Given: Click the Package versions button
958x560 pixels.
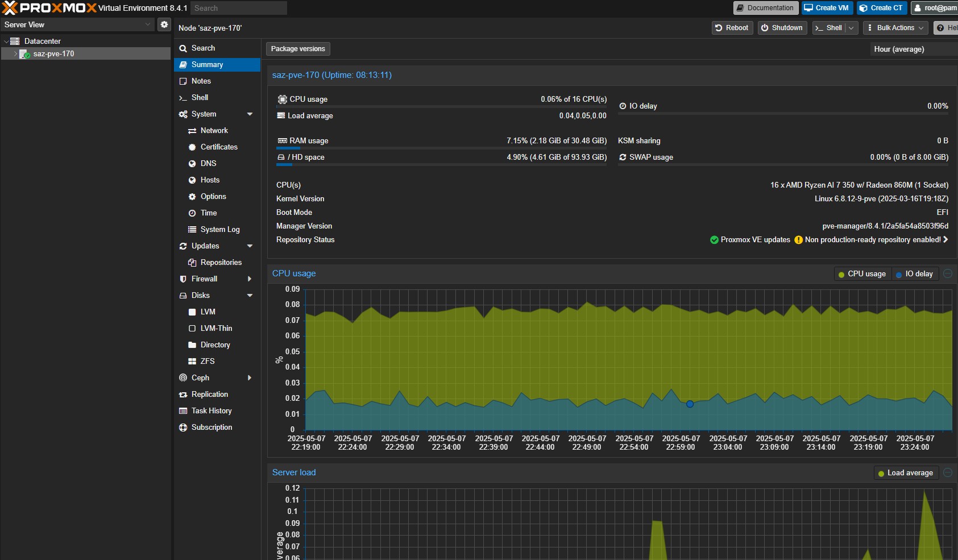Looking at the screenshot, I should click(298, 49).
